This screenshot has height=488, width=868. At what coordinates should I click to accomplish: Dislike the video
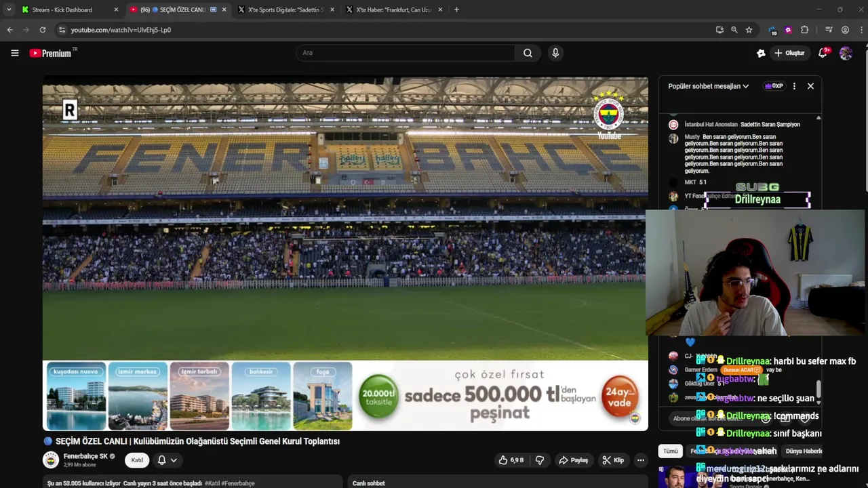[540, 460]
